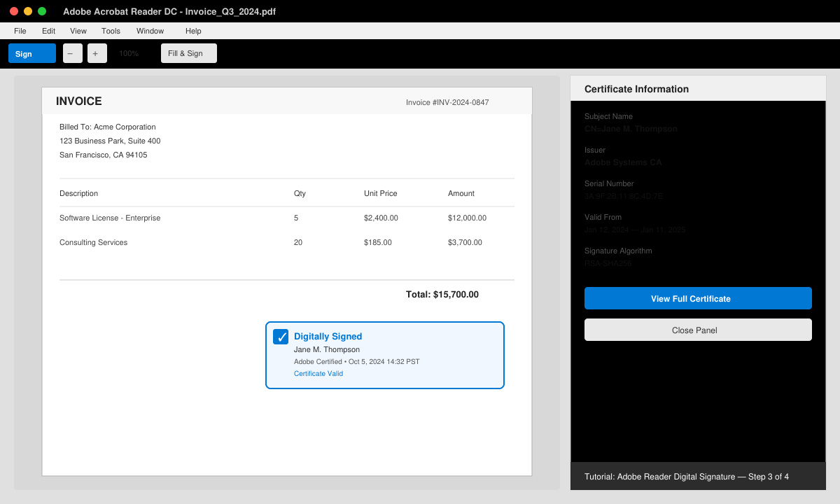The image size is (840, 504).
Task: Click the INVOICE document title
Action: (79, 101)
